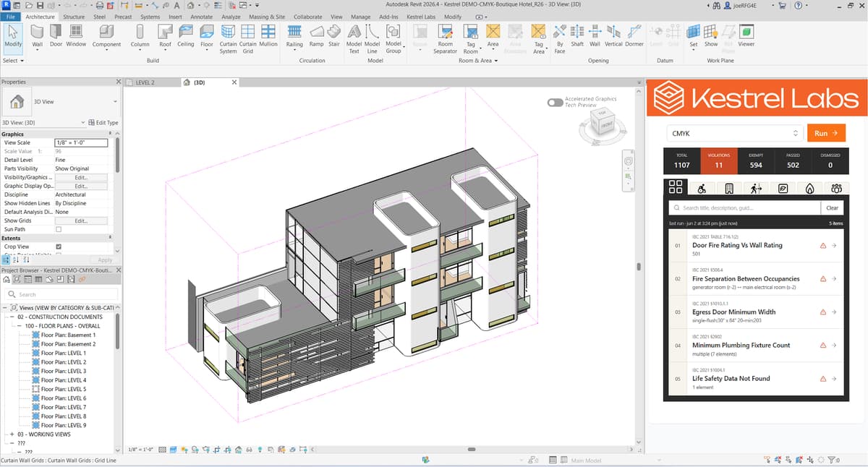Click the Clear search button
This screenshot has width=868, height=467.
pos(832,207)
